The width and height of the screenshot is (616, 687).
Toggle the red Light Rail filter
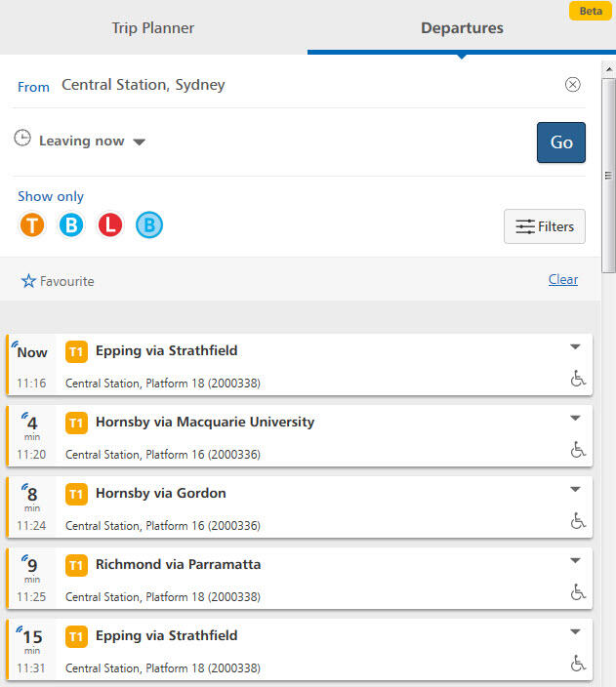(110, 224)
